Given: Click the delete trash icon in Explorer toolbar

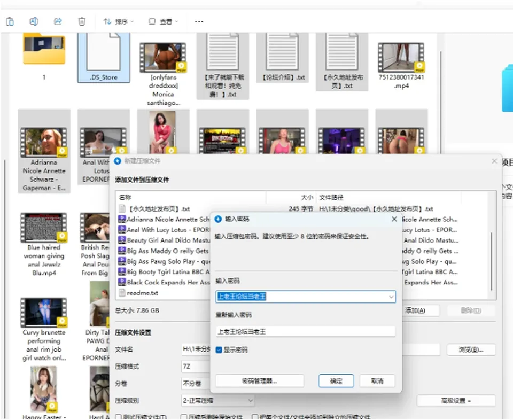Looking at the screenshot, I should pyautogui.click(x=82, y=21).
